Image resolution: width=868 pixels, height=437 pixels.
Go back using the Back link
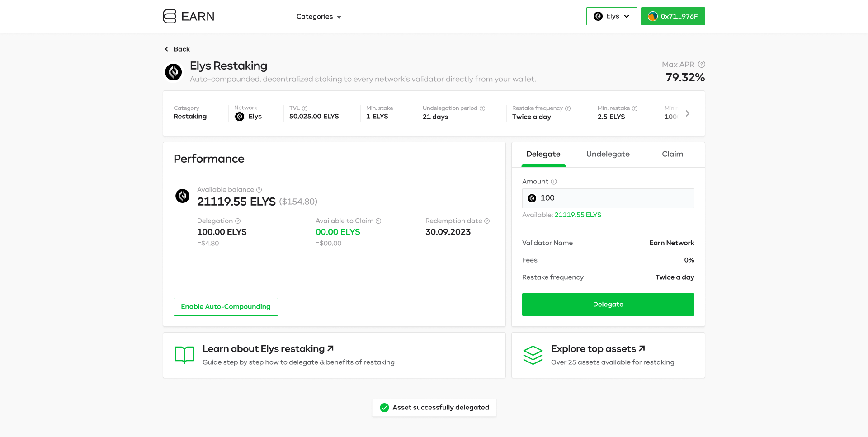point(177,49)
